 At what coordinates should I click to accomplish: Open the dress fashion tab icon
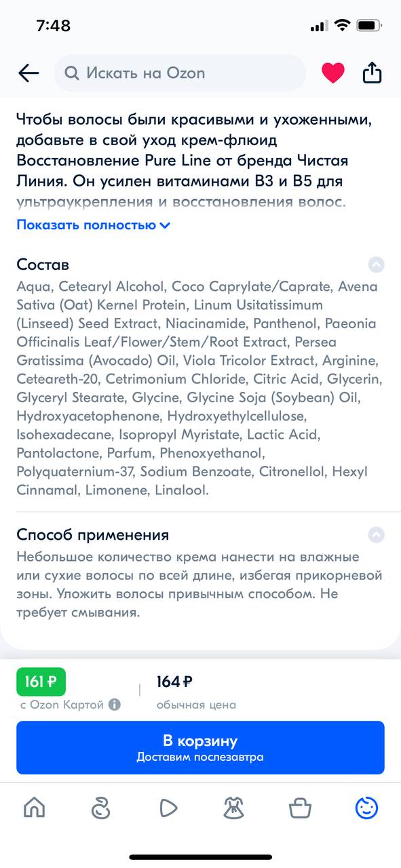pyautogui.click(x=234, y=808)
